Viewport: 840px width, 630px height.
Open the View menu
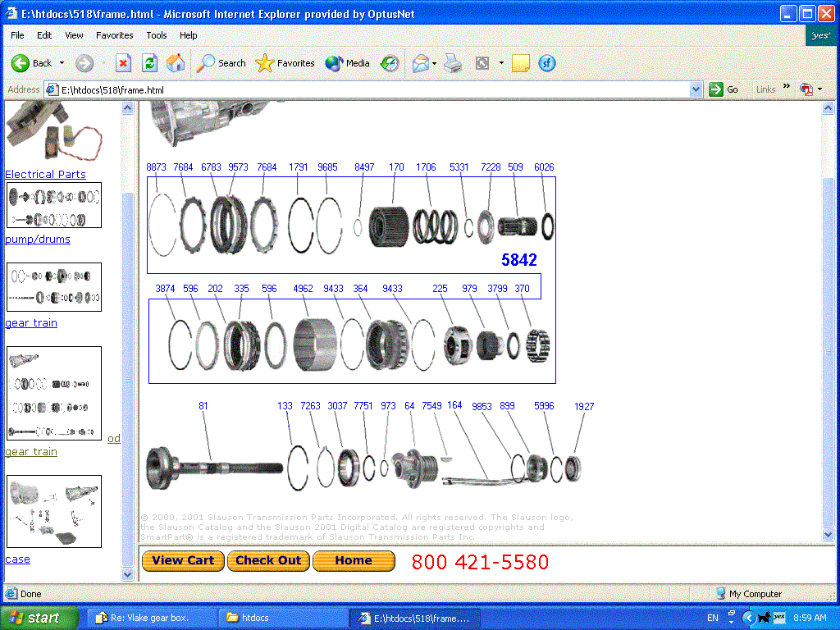75,35
